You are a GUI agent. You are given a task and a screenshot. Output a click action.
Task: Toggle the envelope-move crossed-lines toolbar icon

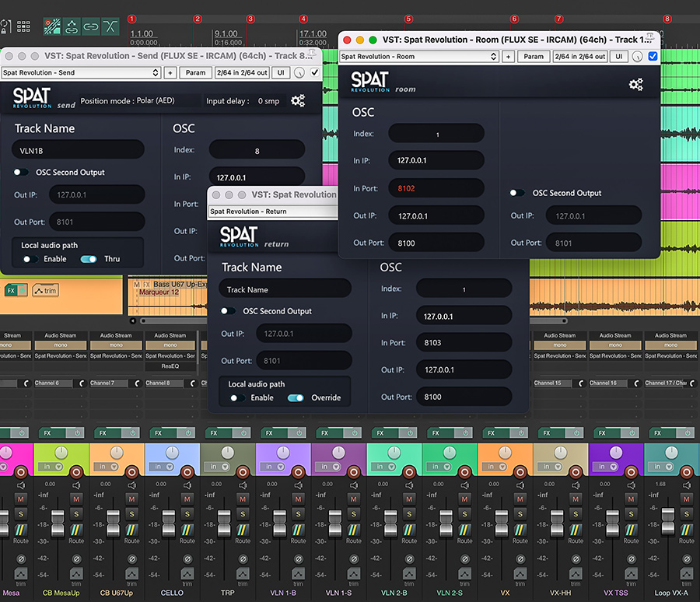(110, 26)
